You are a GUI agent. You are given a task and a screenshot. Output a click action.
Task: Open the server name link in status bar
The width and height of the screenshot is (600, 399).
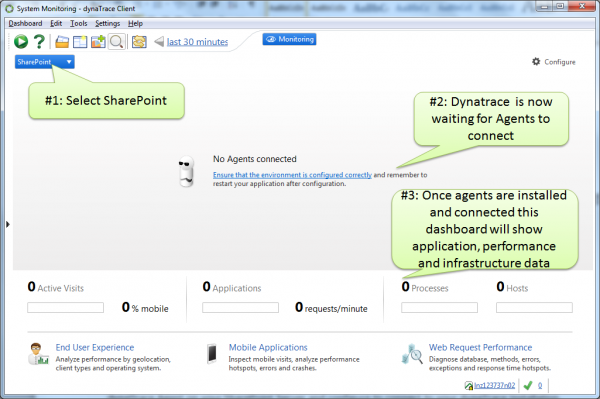[x=494, y=385]
